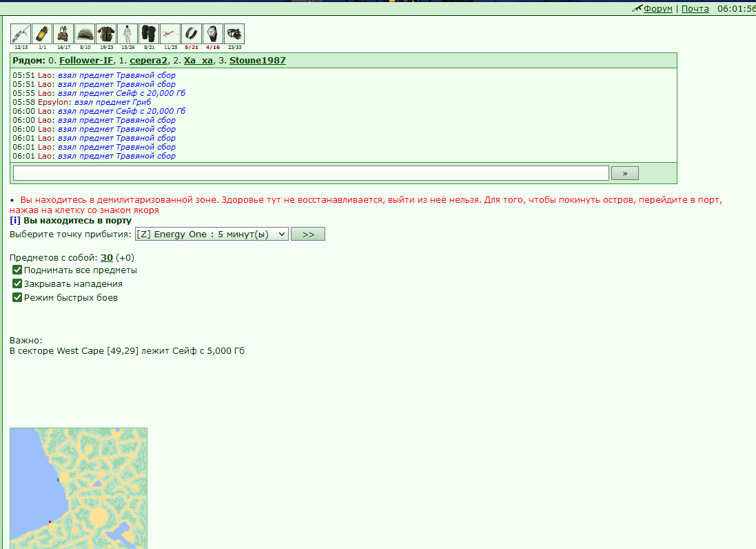
Task: Click the '[i]' port info link
Action: click(15, 221)
